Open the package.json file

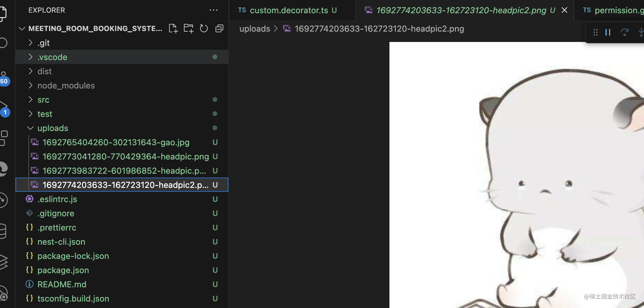pyautogui.click(x=122, y=270)
